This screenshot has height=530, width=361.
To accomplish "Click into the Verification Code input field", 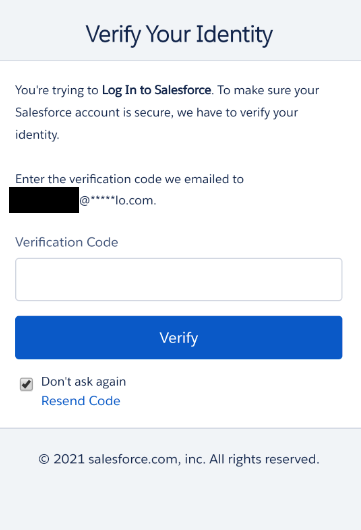I will pos(178,279).
